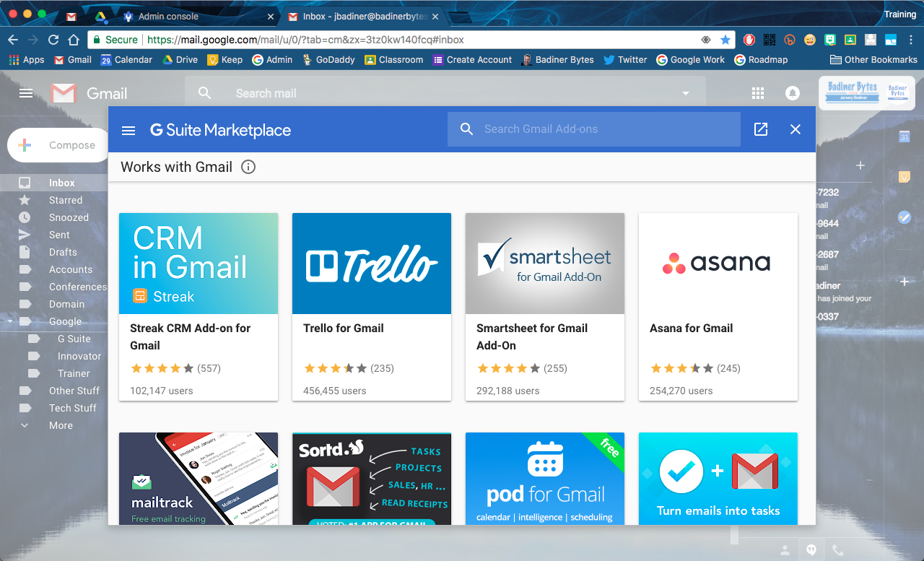Click the Asana for Gmail title

tap(692, 328)
